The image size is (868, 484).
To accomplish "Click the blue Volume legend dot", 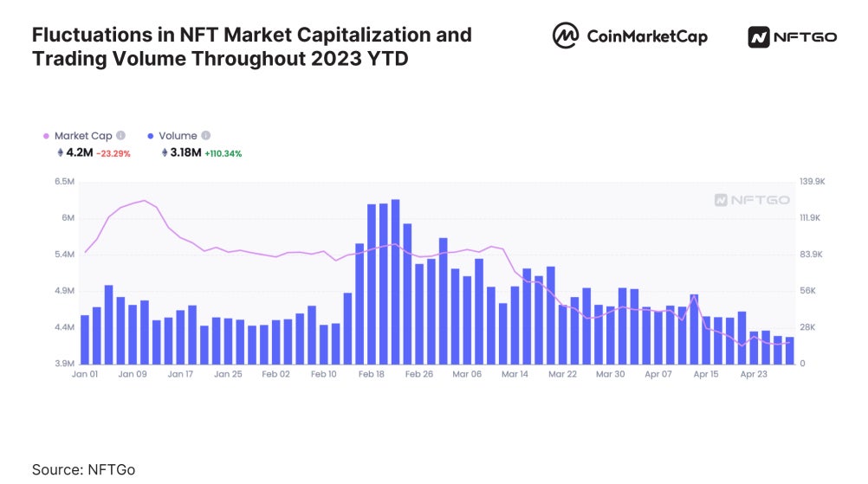I will [151, 136].
